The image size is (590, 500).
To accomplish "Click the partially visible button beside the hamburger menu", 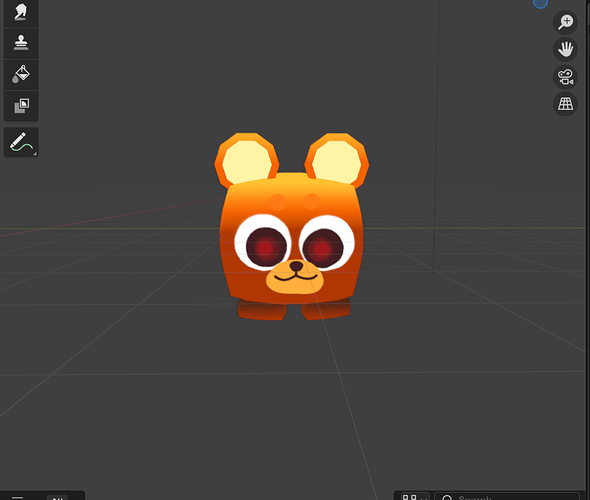I will [x=57, y=497].
